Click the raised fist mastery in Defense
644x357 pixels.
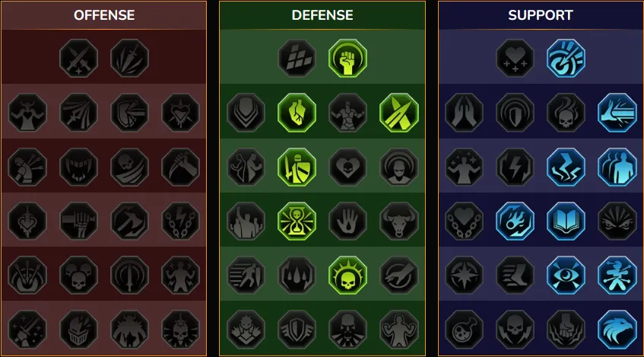tap(347, 58)
